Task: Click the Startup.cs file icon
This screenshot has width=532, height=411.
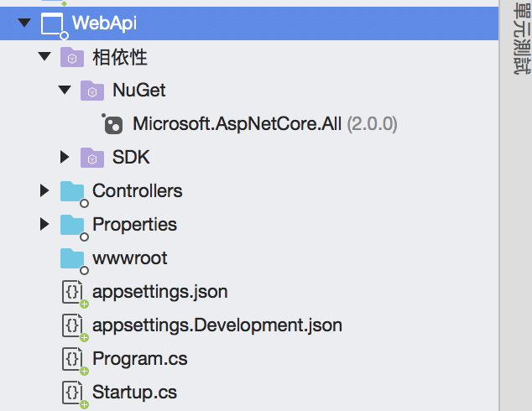Action: point(73,392)
